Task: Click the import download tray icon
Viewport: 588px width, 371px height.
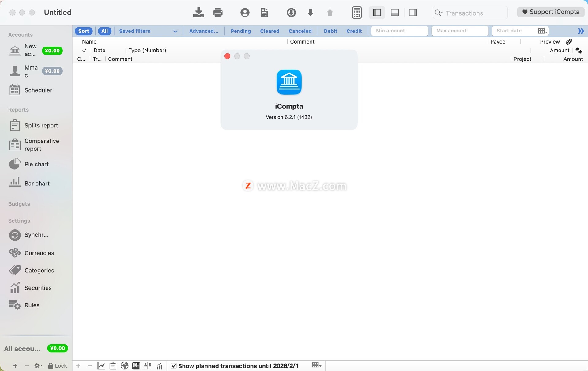Action: [198, 13]
